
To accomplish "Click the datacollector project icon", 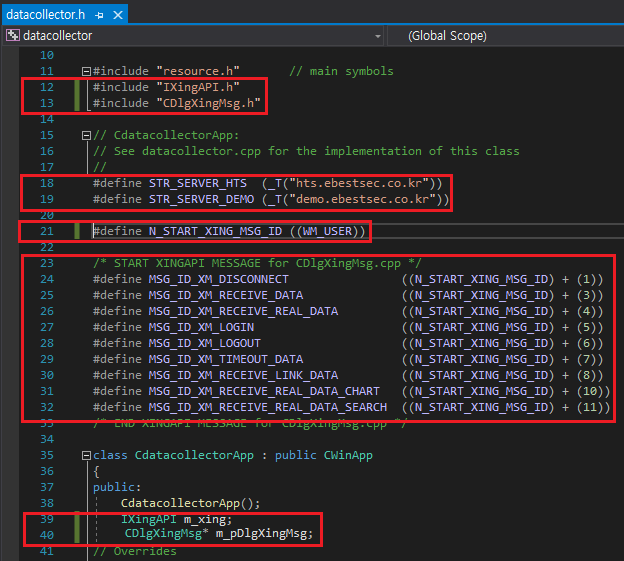I will click(12, 35).
